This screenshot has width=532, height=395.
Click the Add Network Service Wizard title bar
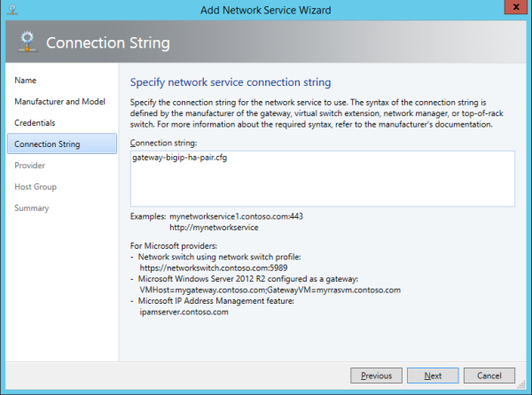click(x=266, y=10)
